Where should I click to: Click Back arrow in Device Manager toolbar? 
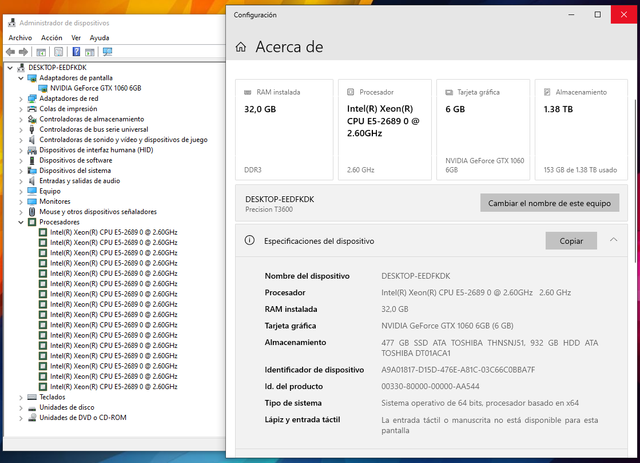pyautogui.click(x=11, y=52)
